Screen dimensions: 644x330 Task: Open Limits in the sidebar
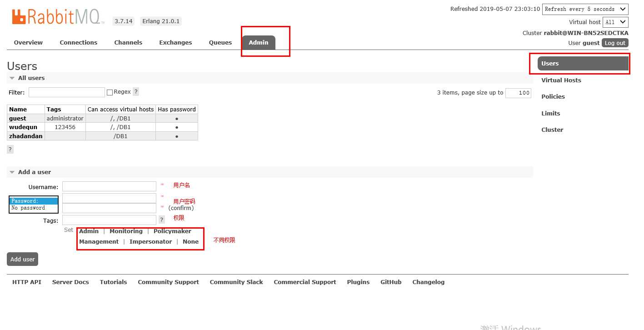551,114
